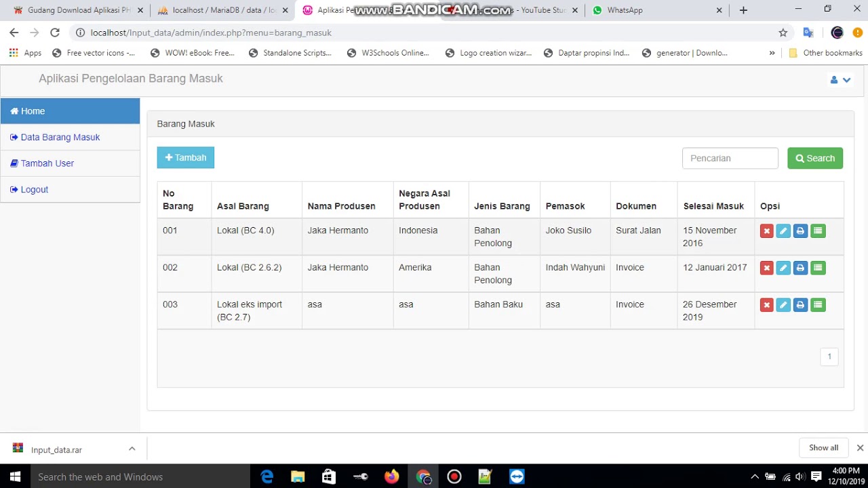Open Free vector icons bookmark

point(94,53)
